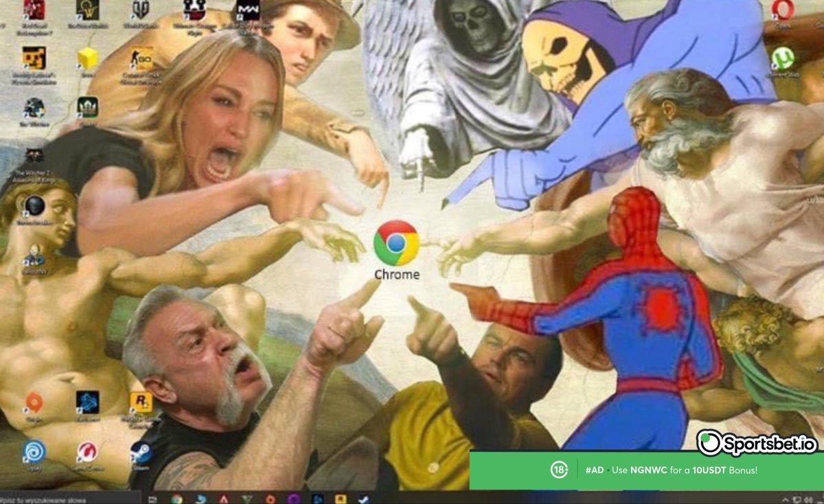Open the green castle-emblem desktop icon
This screenshot has width=824, height=504.
tap(87, 107)
